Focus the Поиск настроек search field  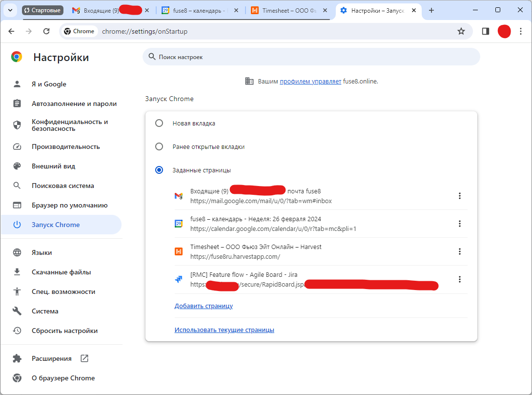click(x=312, y=57)
